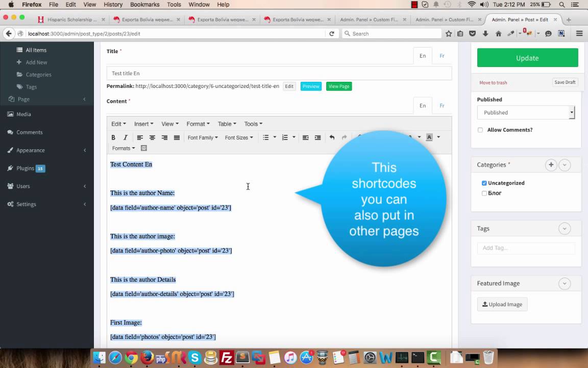The height and width of the screenshot is (368, 588).
Task: Redo edit in editor toolbar
Action: [x=344, y=137]
